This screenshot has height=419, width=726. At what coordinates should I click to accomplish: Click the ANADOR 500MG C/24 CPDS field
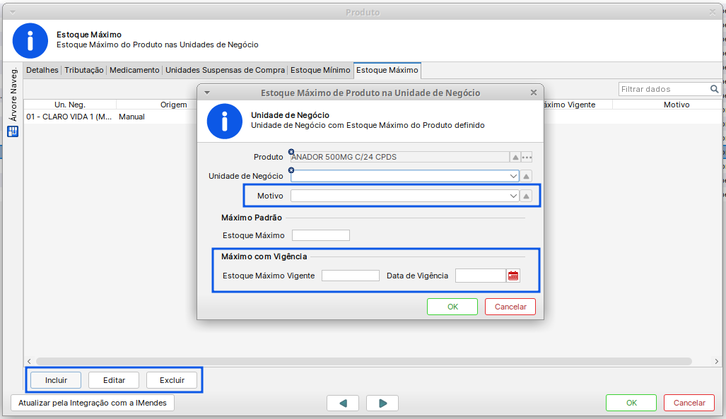coord(400,157)
